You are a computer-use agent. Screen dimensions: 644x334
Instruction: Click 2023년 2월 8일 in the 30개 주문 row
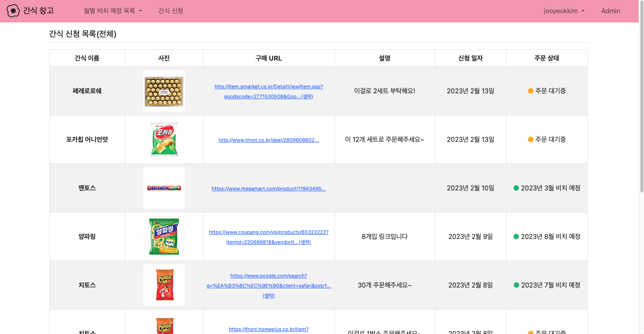(x=470, y=285)
